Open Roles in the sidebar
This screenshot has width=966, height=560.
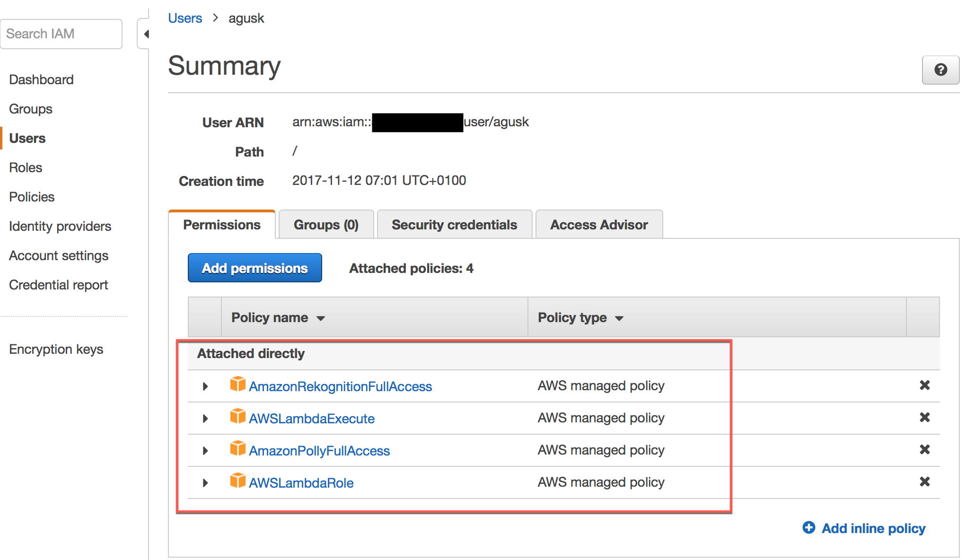[26, 167]
